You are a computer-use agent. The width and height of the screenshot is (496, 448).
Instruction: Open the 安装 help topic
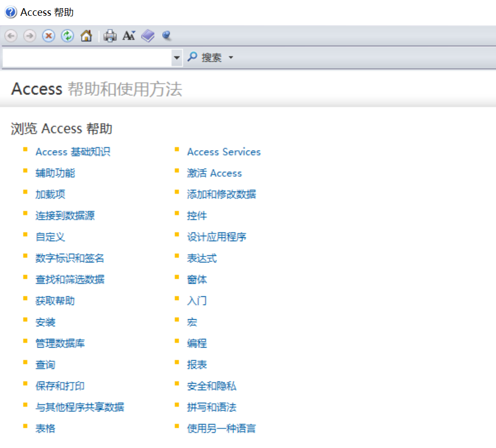tap(45, 322)
